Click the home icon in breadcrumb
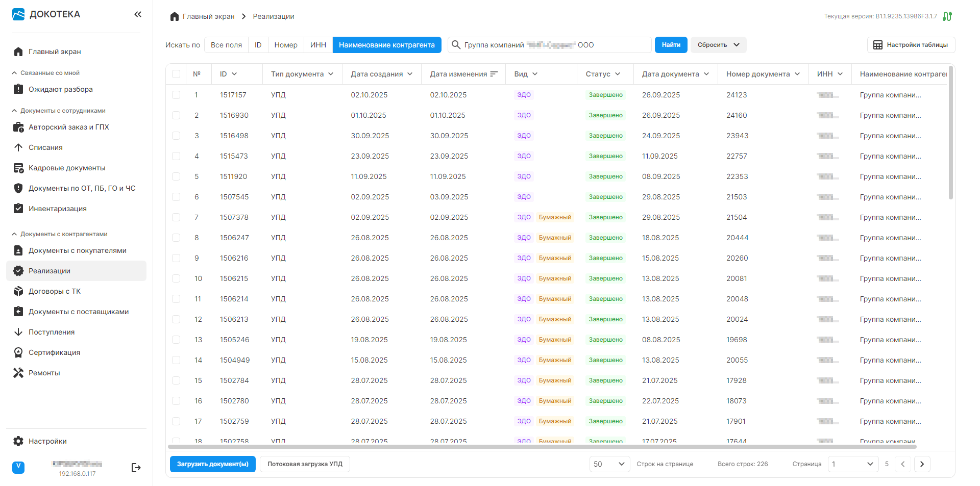Viewport: 980px width, 486px height. pos(175,16)
